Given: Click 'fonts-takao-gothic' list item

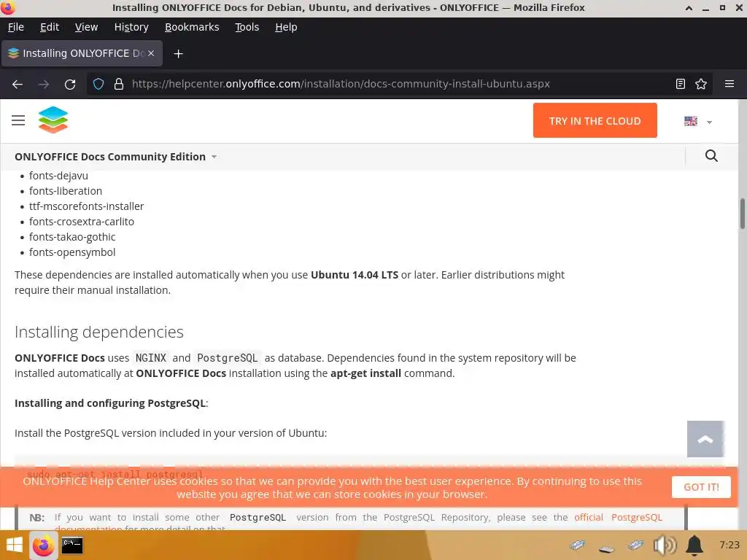Looking at the screenshot, I should [x=72, y=237].
